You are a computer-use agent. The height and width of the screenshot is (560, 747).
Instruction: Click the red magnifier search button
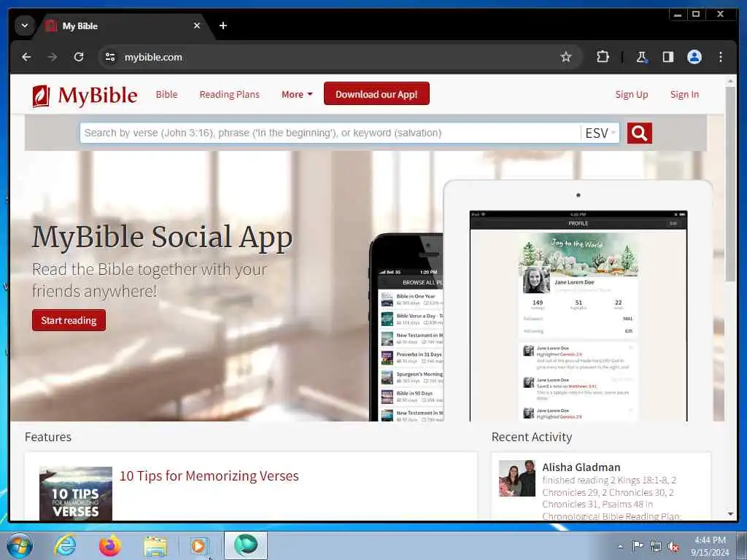[639, 133]
